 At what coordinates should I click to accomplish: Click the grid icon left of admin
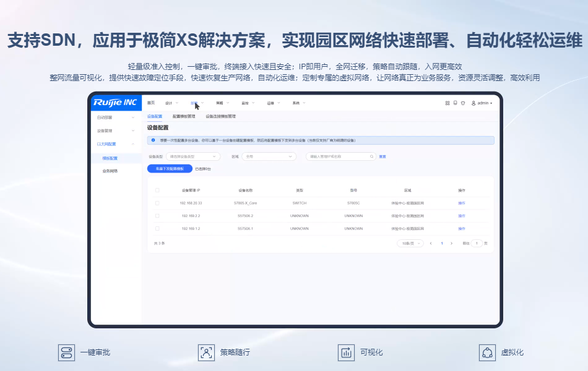tap(447, 103)
